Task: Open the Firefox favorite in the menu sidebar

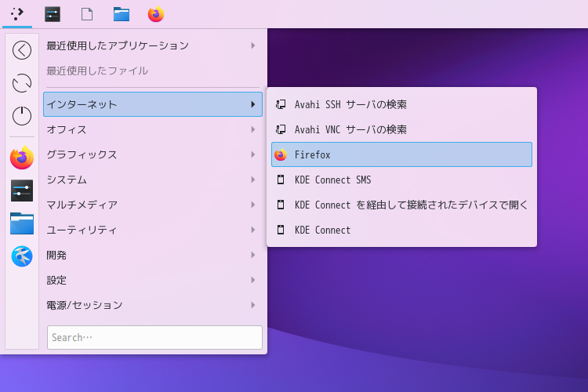Action: [x=22, y=158]
